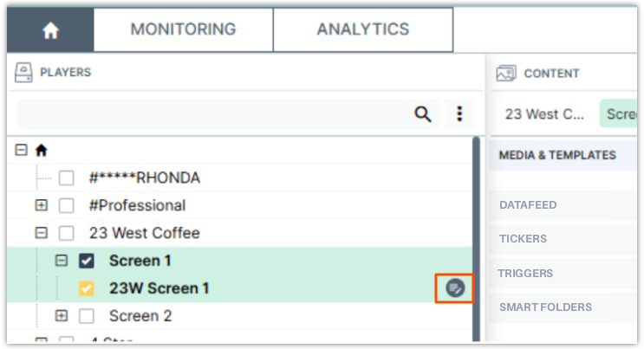Open the Analytics tab
644x349 pixels.
click(362, 29)
